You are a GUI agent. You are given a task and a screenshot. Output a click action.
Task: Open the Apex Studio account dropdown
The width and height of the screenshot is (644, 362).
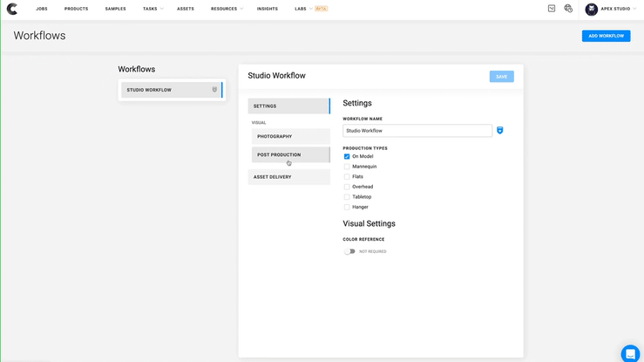(x=618, y=9)
